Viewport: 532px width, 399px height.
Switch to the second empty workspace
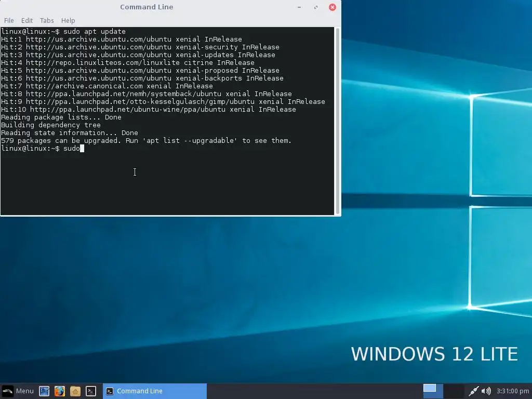[x=454, y=391]
